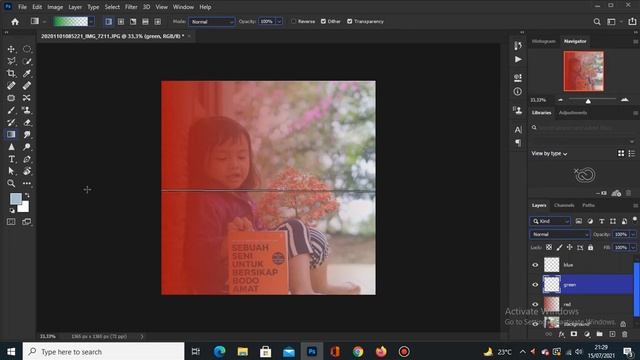The image size is (640, 360).
Task: Select the Path Selection tool
Action: coord(11,171)
